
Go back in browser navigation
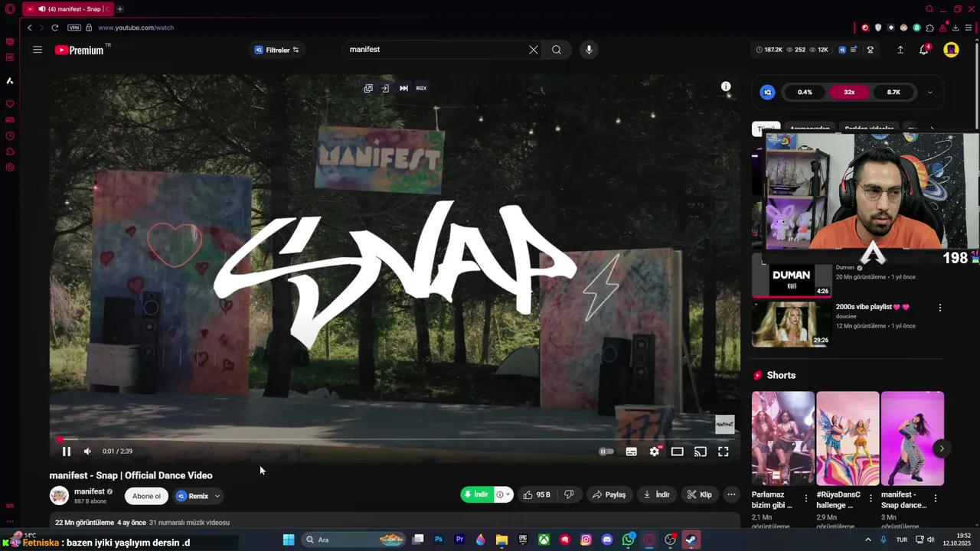point(29,28)
